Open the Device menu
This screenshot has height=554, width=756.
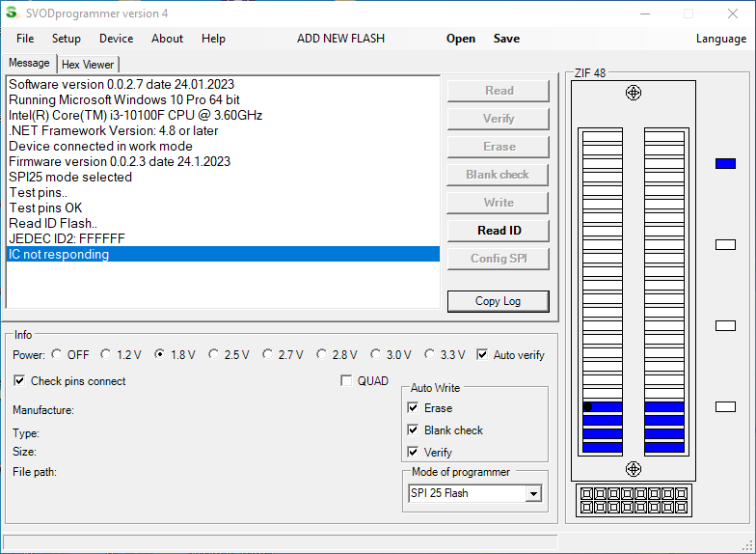(x=116, y=39)
